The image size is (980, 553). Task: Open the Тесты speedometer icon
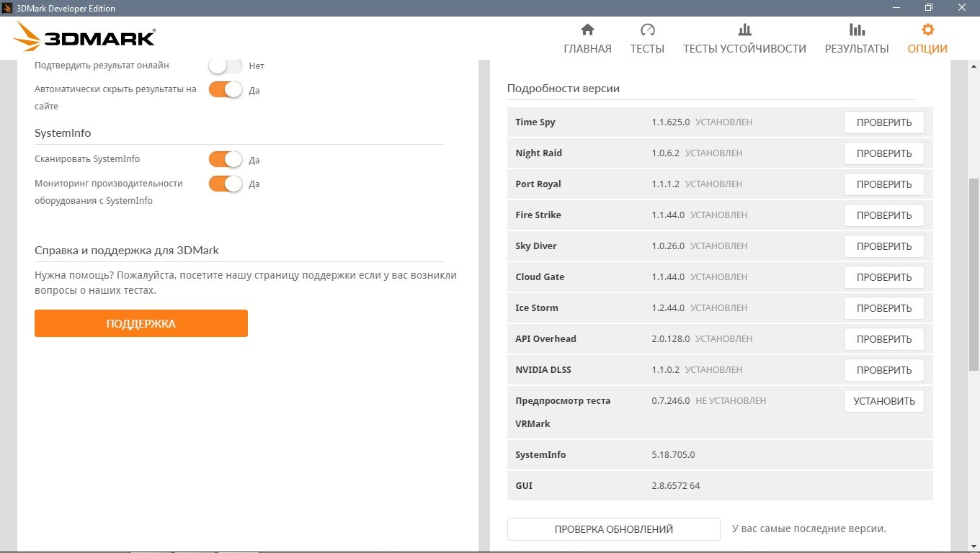(647, 30)
